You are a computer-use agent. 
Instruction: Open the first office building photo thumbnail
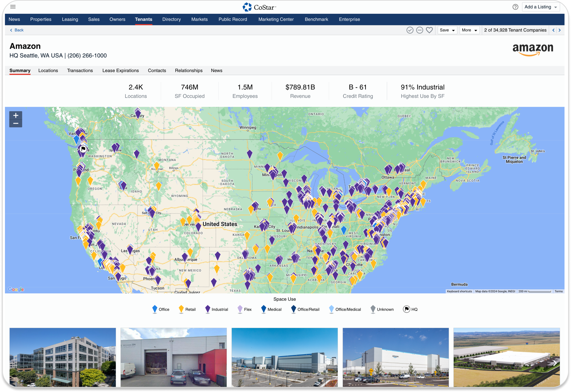[x=63, y=357]
